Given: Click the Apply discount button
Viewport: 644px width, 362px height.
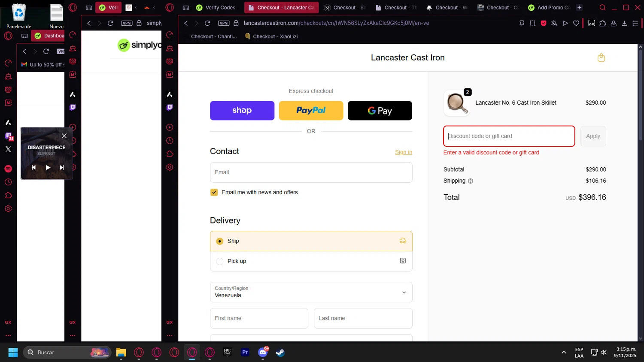Looking at the screenshot, I should coord(593,136).
